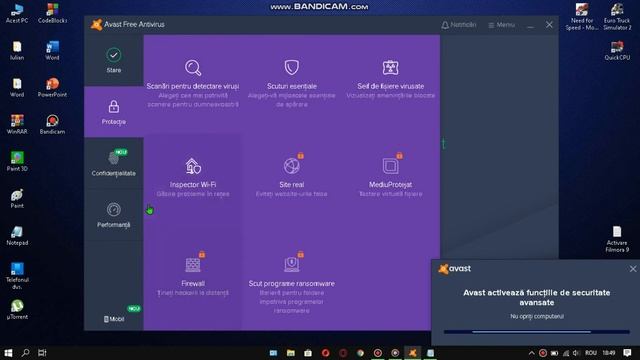Open Avast Meniu hamburger menu
This screenshot has height=360, width=640.
point(501,25)
